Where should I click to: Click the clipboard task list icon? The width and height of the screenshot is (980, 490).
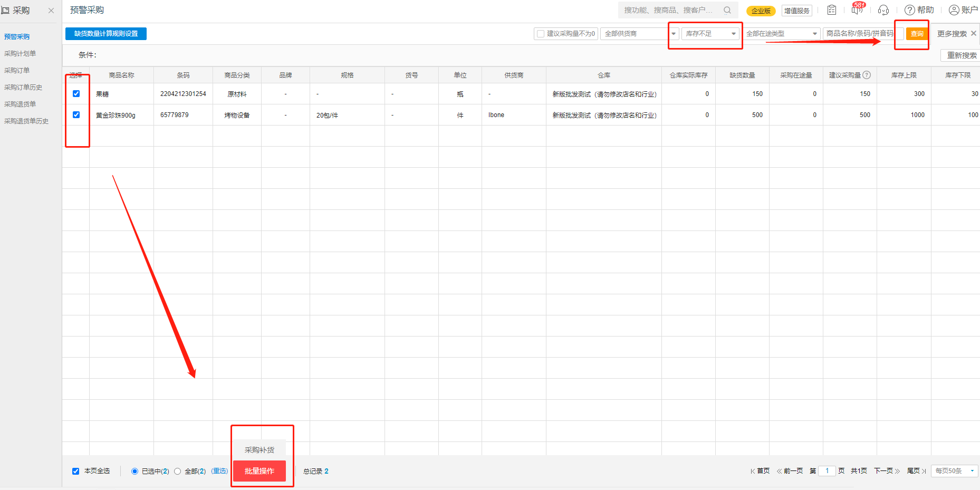(x=832, y=9)
